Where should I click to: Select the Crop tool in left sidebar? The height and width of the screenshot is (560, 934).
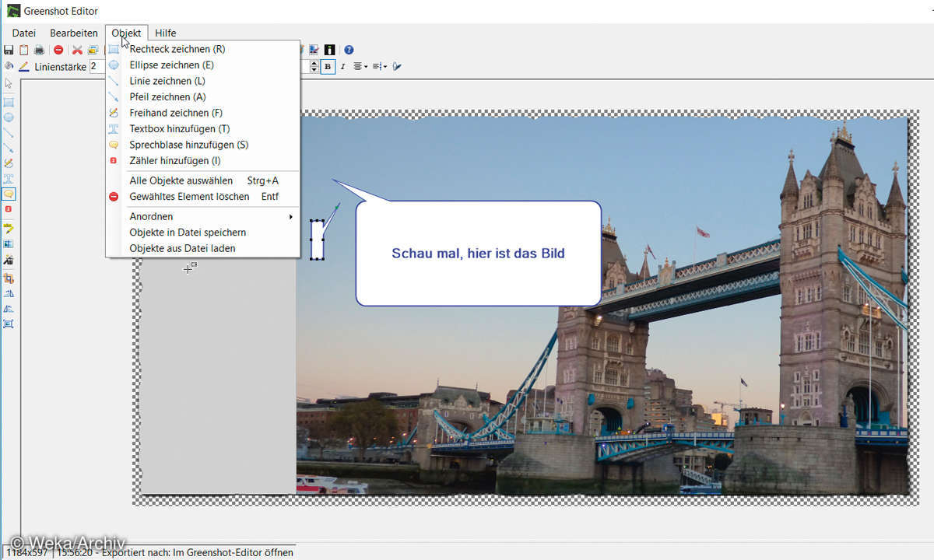pos(9,278)
